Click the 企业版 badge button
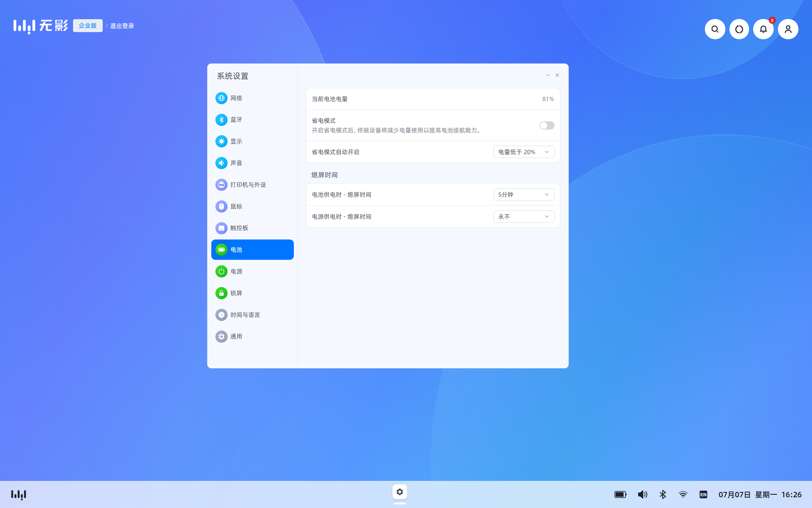 coord(88,25)
